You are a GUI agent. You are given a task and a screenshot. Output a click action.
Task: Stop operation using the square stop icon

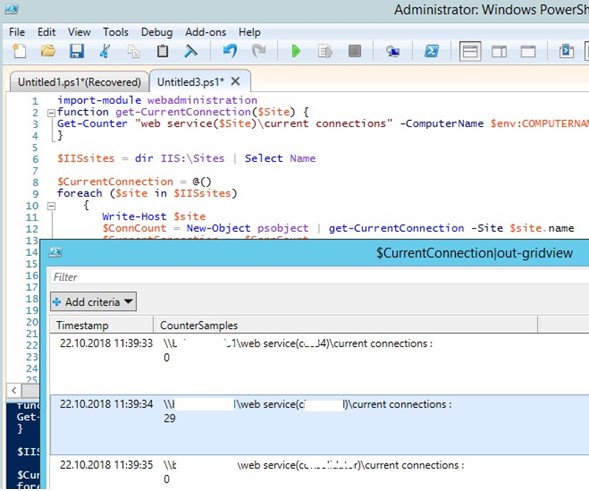coord(355,51)
